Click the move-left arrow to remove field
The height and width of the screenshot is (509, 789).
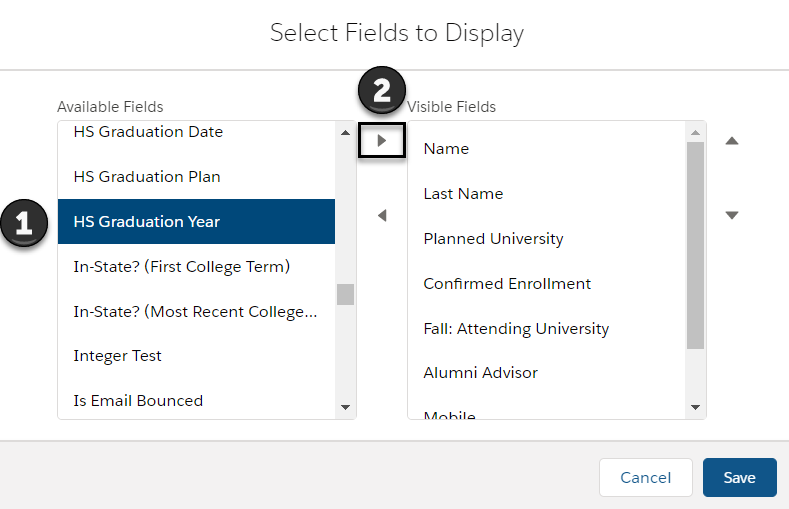click(x=382, y=215)
